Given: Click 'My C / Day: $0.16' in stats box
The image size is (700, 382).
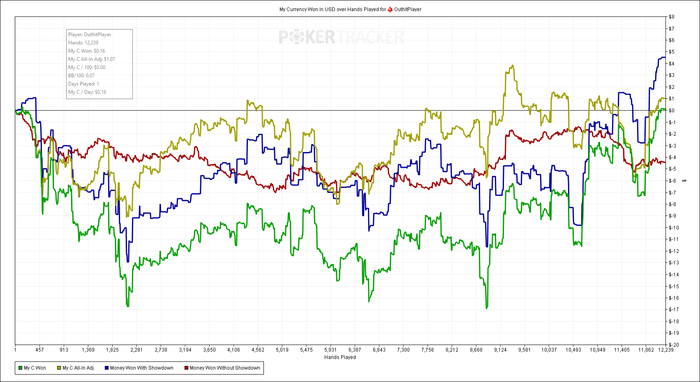Looking at the screenshot, I should (x=87, y=92).
